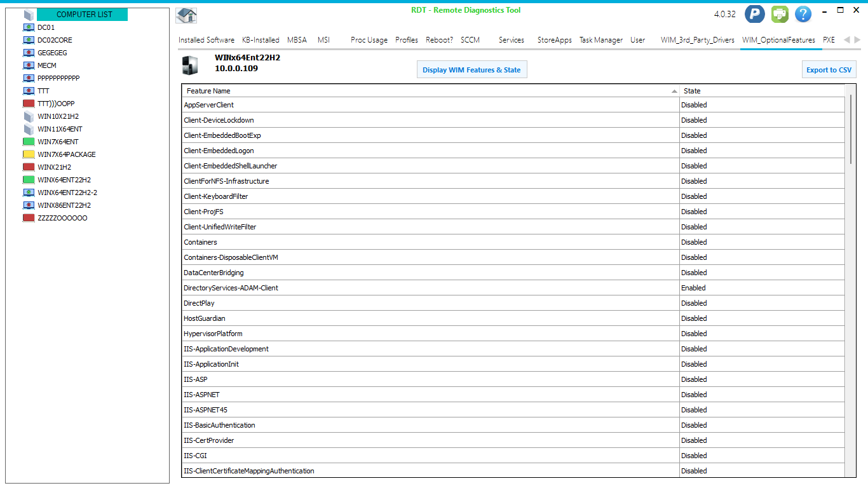
Task: Click the red icon beside WINX21H2
Action: 29,167
